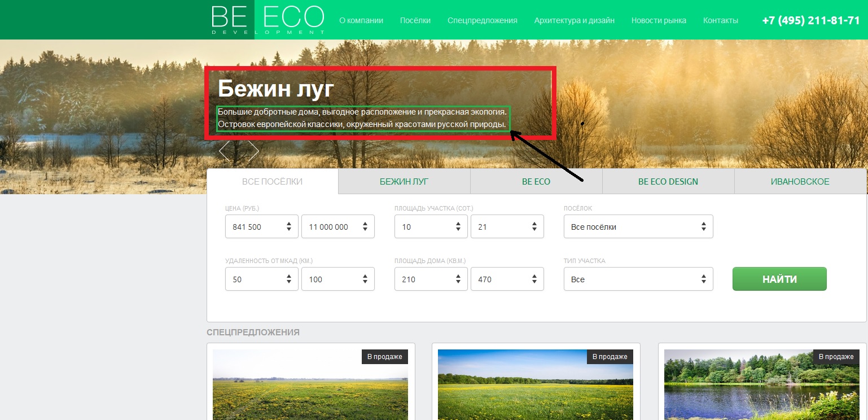
Task: Open the minimum price selector showing 841 500
Action: coord(261,227)
